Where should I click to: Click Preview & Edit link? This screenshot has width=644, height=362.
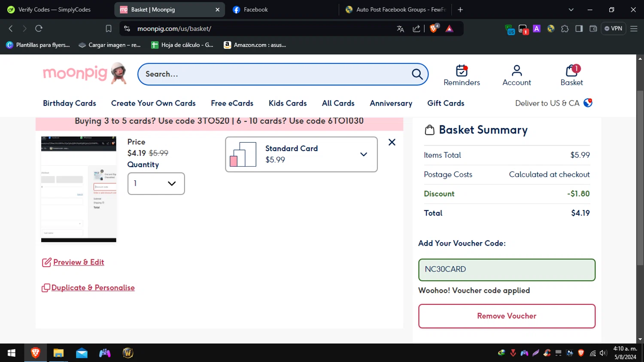73,262
